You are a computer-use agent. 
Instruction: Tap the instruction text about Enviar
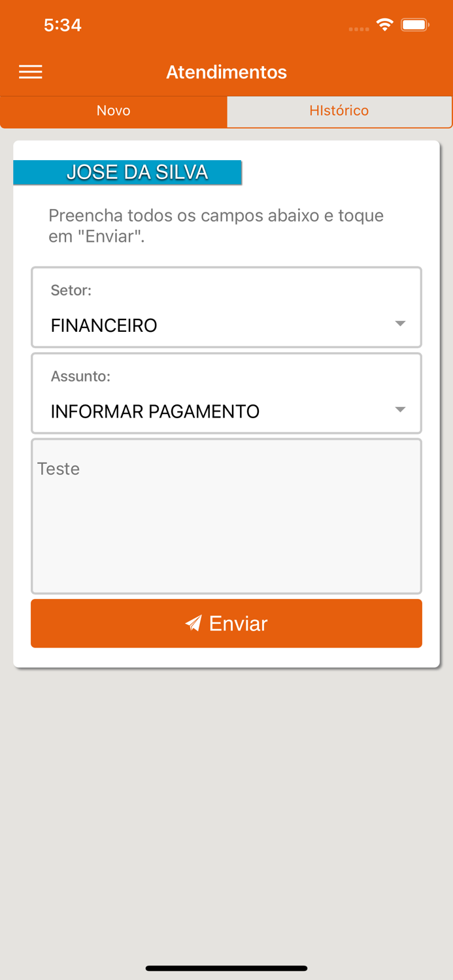click(x=214, y=225)
